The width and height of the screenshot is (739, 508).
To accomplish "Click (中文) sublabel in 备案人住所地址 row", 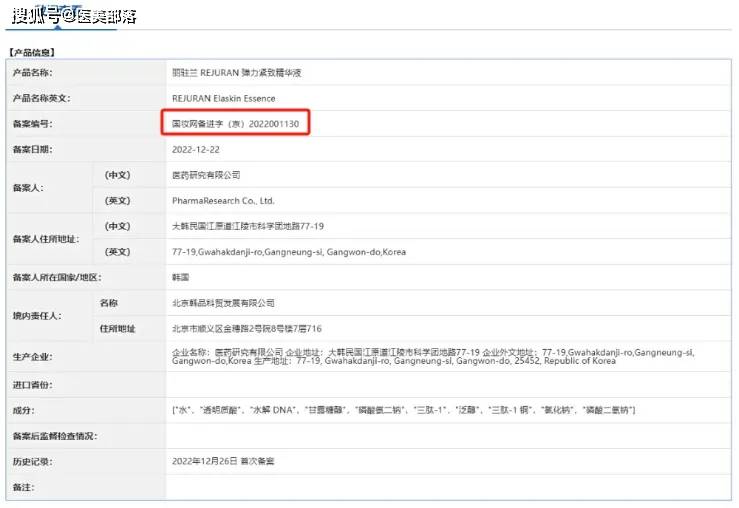I will click(117, 226).
